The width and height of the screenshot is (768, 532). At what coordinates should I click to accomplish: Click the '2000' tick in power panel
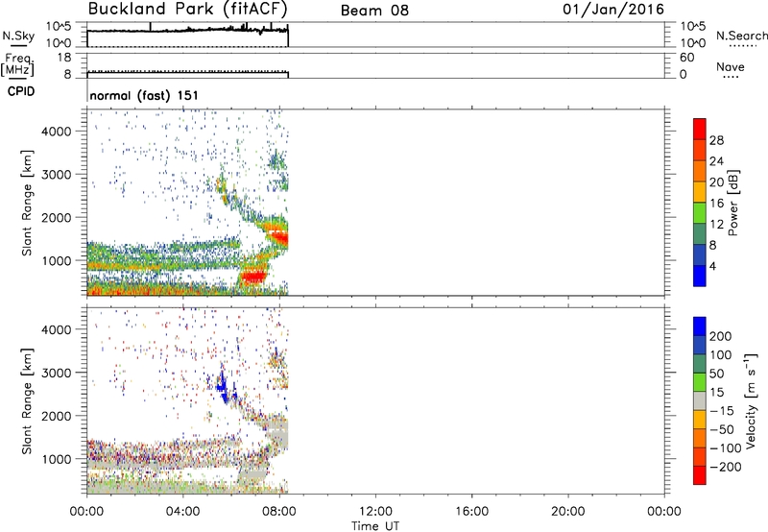point(57,217)
